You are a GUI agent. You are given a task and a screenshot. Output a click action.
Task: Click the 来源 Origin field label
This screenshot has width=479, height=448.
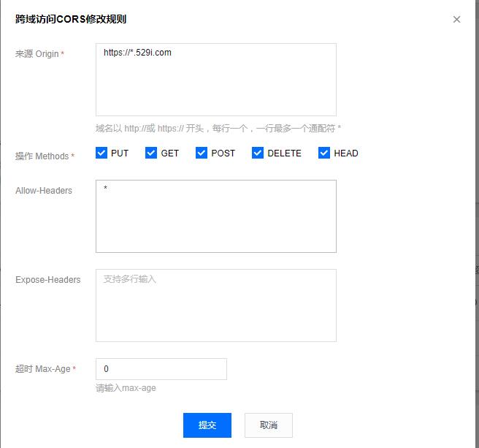37,54
